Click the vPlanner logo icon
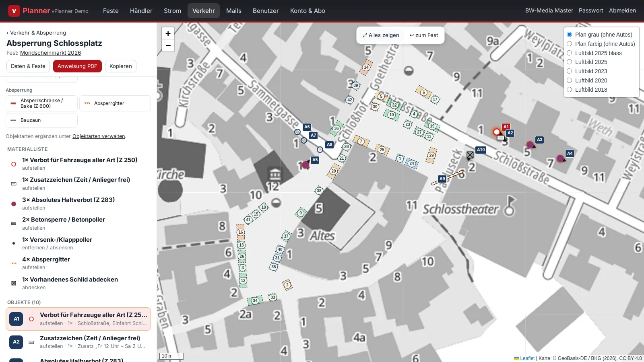Image resolution: width=644 pixels, height=362 pixels. pos(14,11)
